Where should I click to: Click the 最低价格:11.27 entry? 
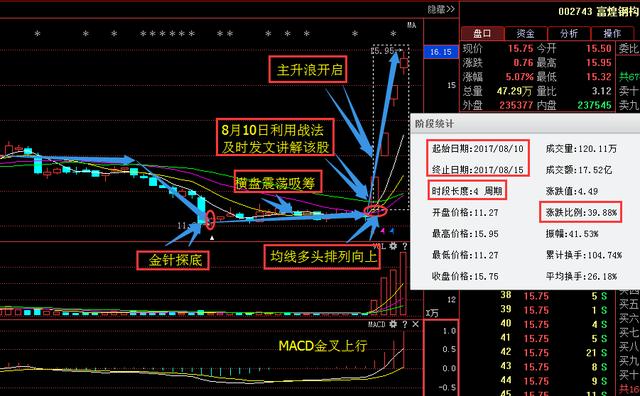pyautogui.click(x=465, y=255)
